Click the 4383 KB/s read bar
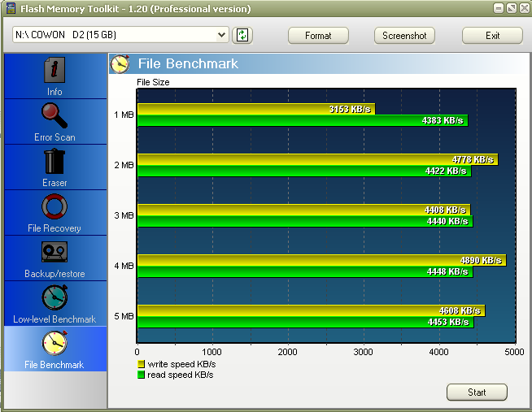This screenshot has height=412, width=532. click(303, 120)
